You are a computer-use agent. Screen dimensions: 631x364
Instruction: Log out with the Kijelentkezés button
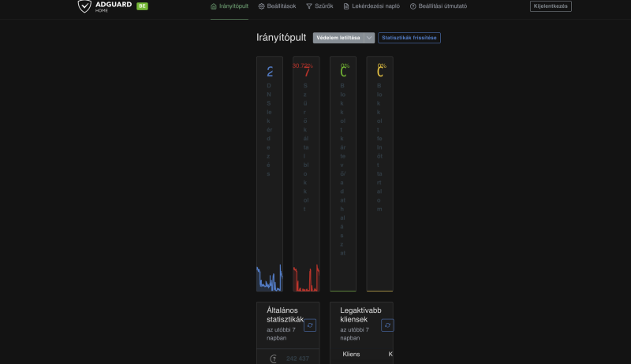[x=551, y=6]
